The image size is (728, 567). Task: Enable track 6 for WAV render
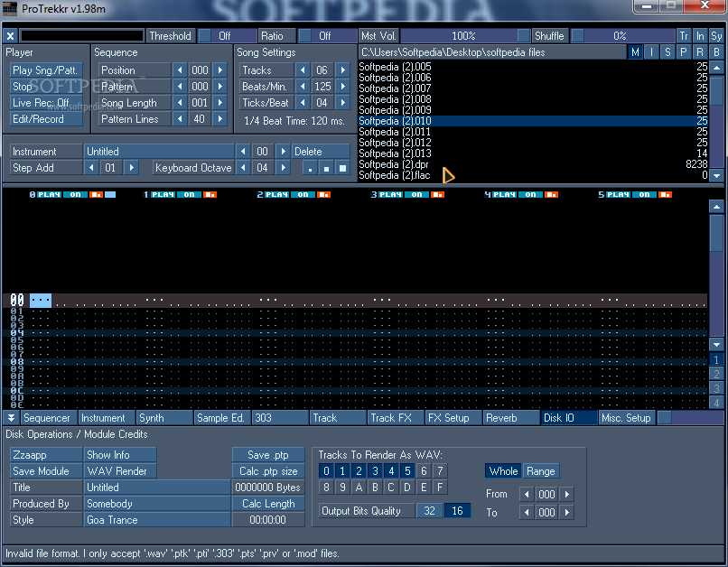pos(424,471)
